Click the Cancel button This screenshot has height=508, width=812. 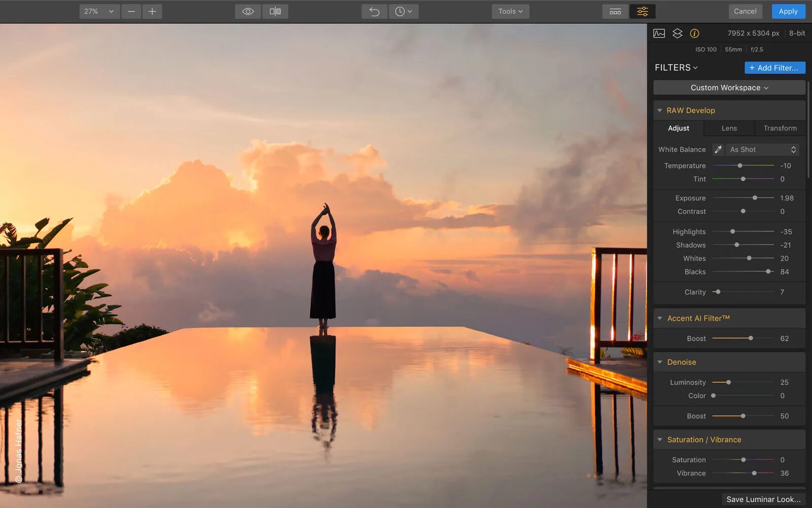click(x=745, y=11)
